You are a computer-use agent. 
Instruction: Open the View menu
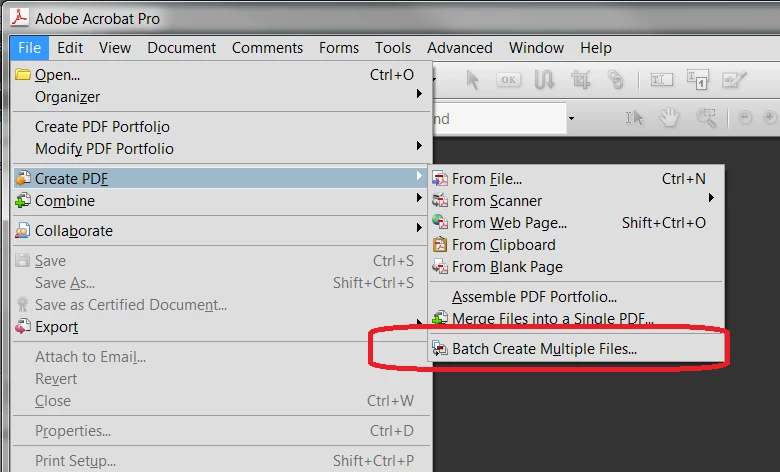pyautogui.click(x=115, y=48)
